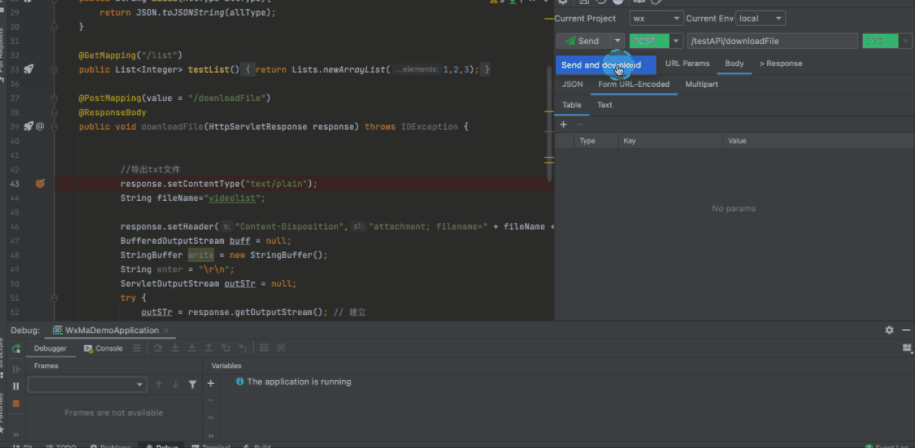The height and width of the screenshot is (448, 915).
Task: Choose Send and download option
Action: tap(600, 65)
